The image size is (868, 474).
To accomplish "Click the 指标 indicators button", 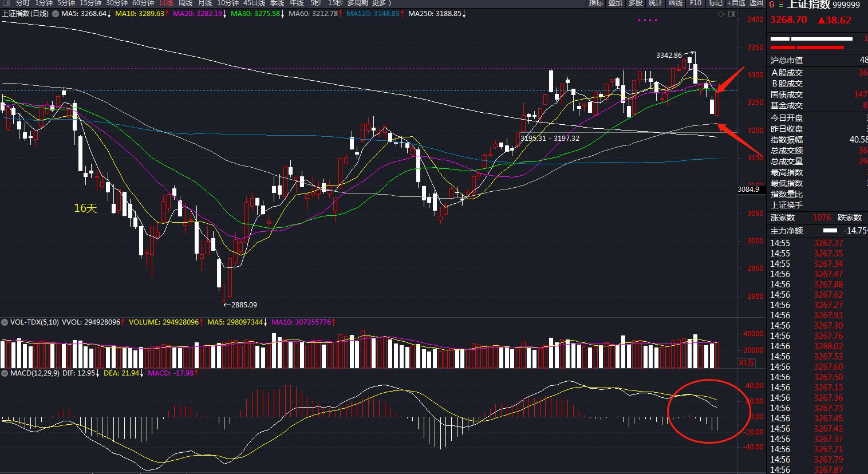I will [596, 3].
